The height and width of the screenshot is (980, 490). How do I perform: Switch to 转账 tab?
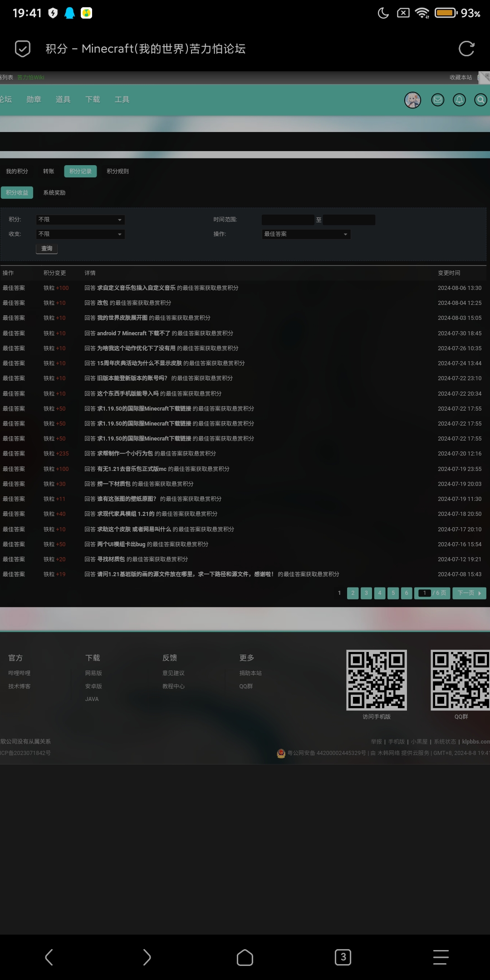tap(49, 171)
